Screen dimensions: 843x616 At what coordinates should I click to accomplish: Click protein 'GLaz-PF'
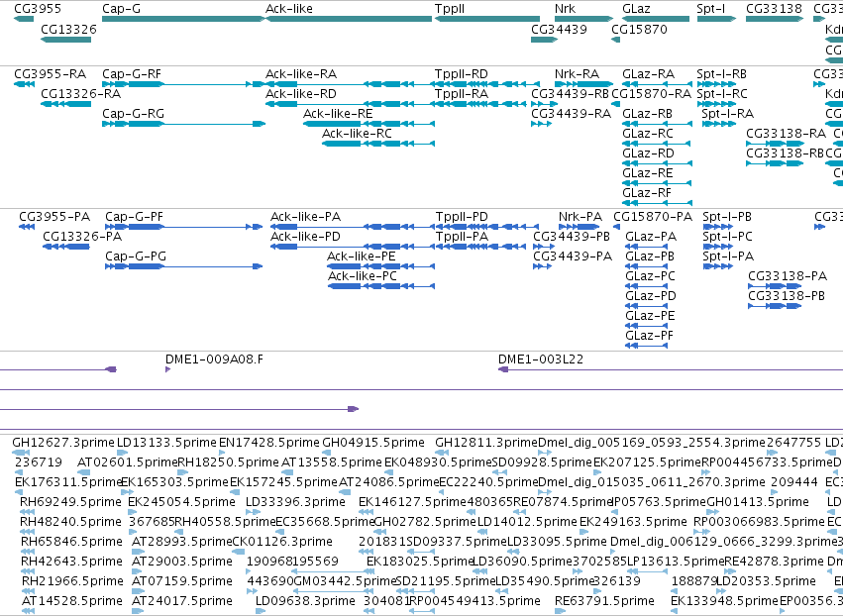649,336
